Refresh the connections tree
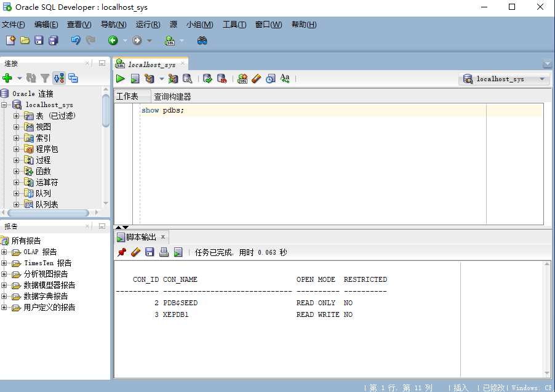 coord(31,78)
